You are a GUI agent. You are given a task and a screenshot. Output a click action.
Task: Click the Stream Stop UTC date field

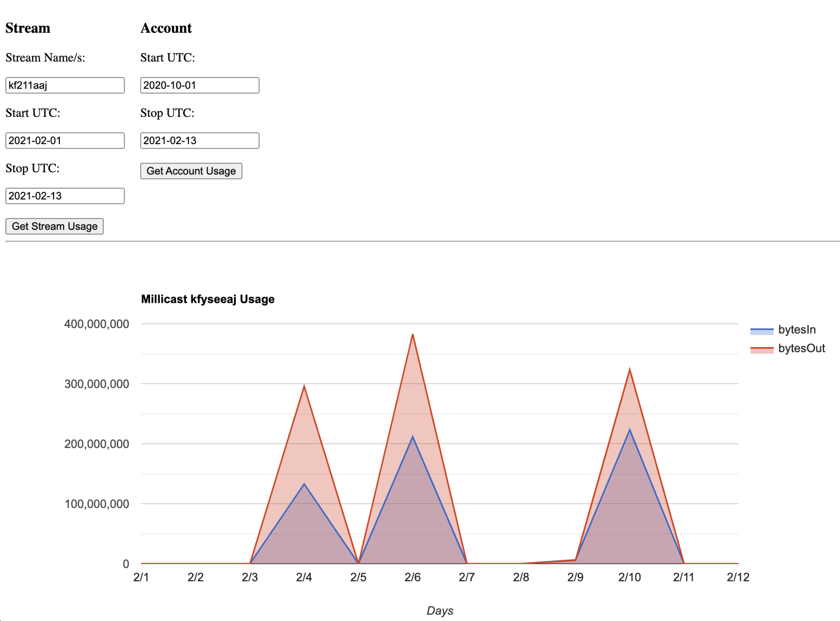click(x=65, y=196)
